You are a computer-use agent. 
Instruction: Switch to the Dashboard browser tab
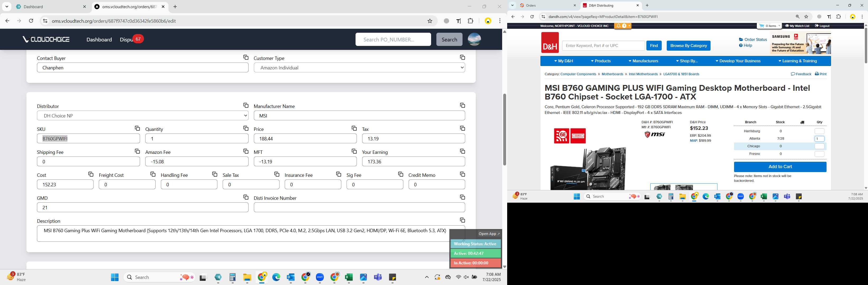click(x=50, y=7)
